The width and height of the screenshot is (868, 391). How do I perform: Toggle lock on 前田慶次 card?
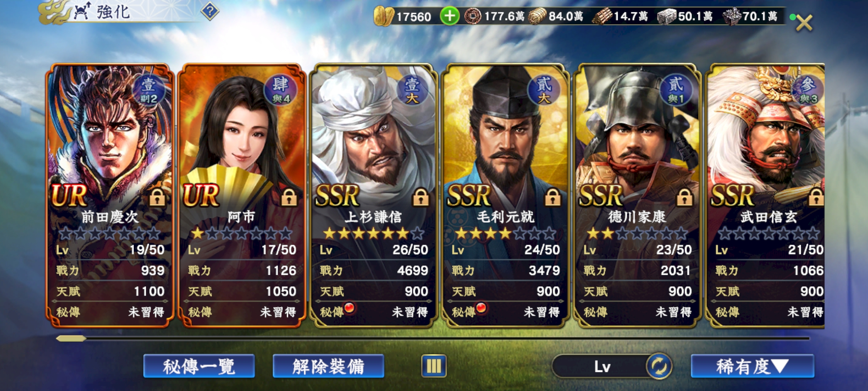[x=157, y=197]
